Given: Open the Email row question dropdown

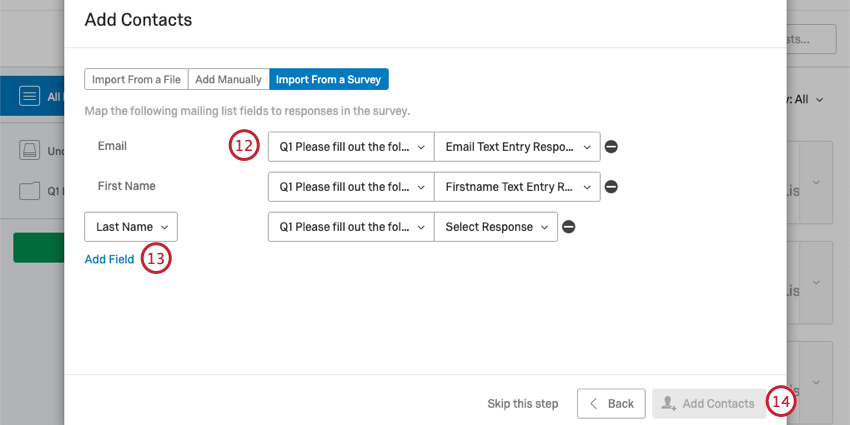Looking at the screenshot, I should [351, 147].
